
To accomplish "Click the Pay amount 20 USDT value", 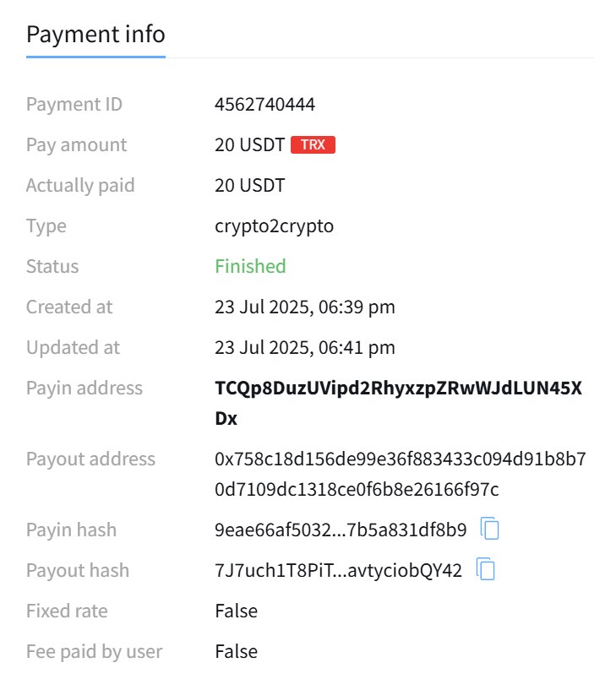I will tap(249, 144).
